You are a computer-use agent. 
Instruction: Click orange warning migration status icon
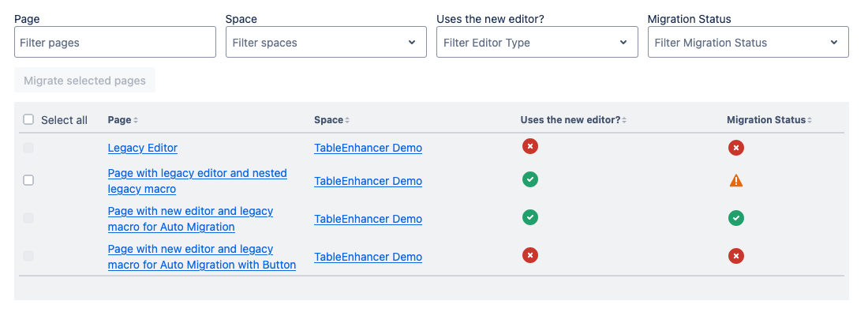pos(736,181)
